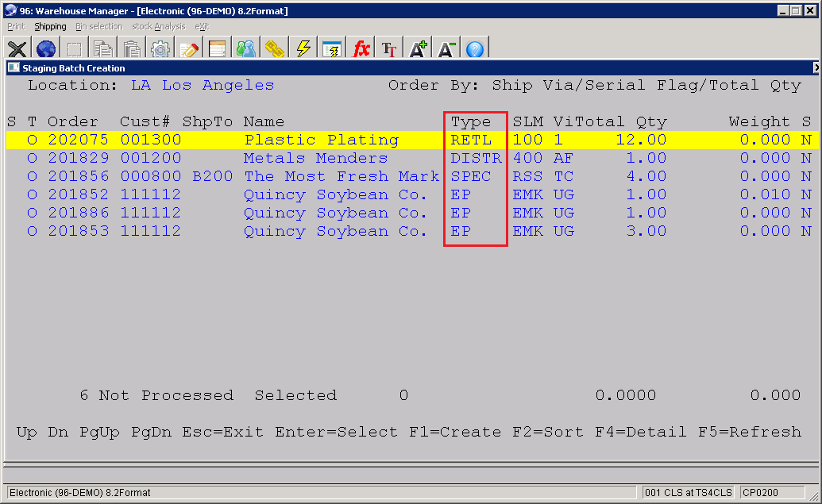Click the gear settings toolbar icon

click(x=160, y=49)
